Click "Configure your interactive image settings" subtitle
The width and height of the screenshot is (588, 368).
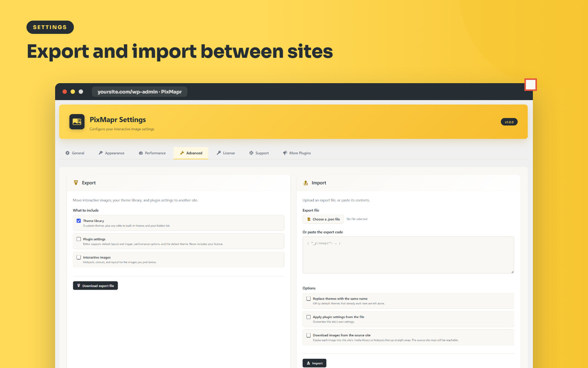[122, 129]
